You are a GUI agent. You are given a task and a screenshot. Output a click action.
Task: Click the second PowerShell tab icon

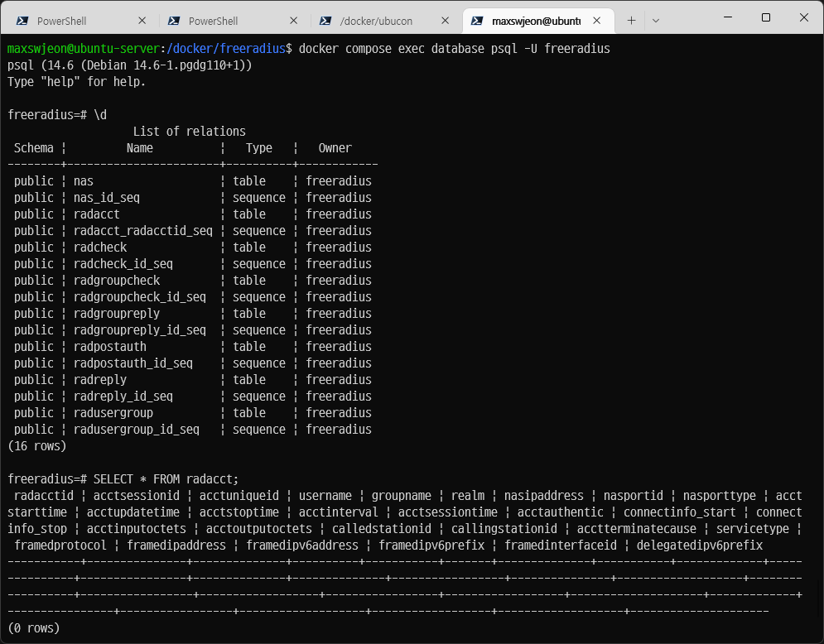click(175, 21)
